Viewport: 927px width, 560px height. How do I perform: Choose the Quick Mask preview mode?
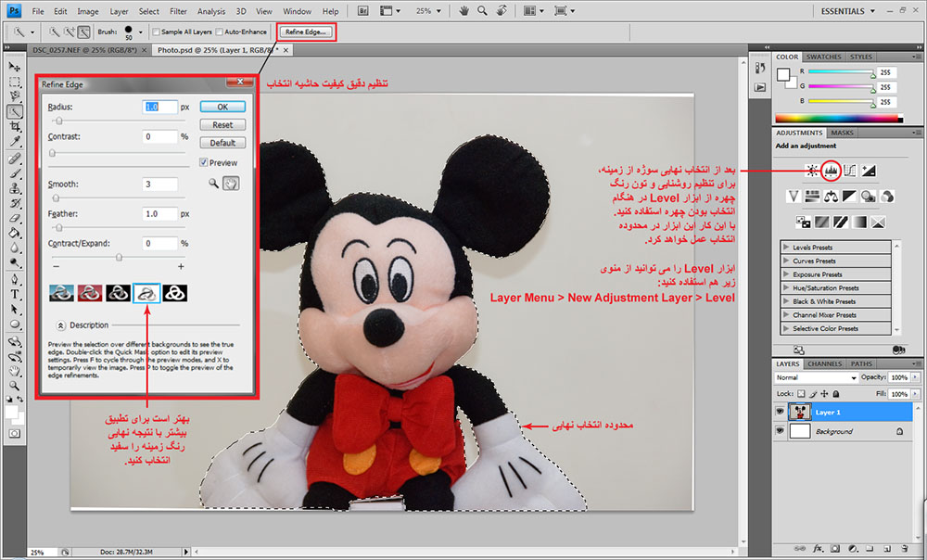click(90, 293)
